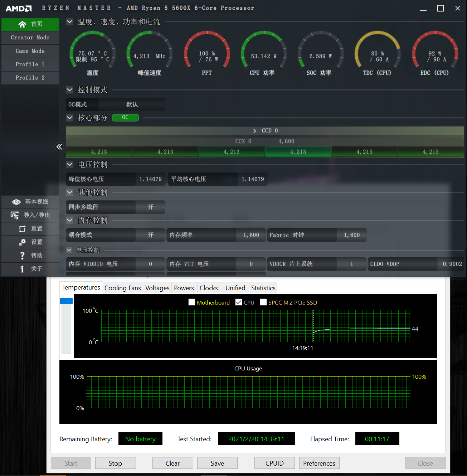Click the greyed-out Start button
467x476 pixels.
coord(71,463)
